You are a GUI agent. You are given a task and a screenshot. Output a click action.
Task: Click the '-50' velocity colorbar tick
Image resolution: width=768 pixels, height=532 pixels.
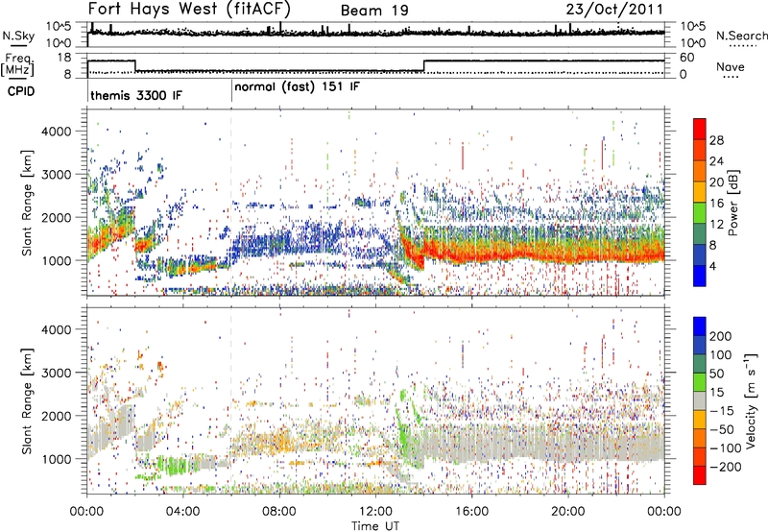[x=722, y=429]
